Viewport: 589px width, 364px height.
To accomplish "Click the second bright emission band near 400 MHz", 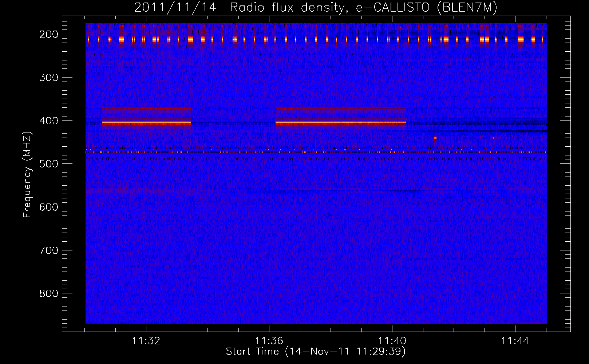I will coord(341,123).
